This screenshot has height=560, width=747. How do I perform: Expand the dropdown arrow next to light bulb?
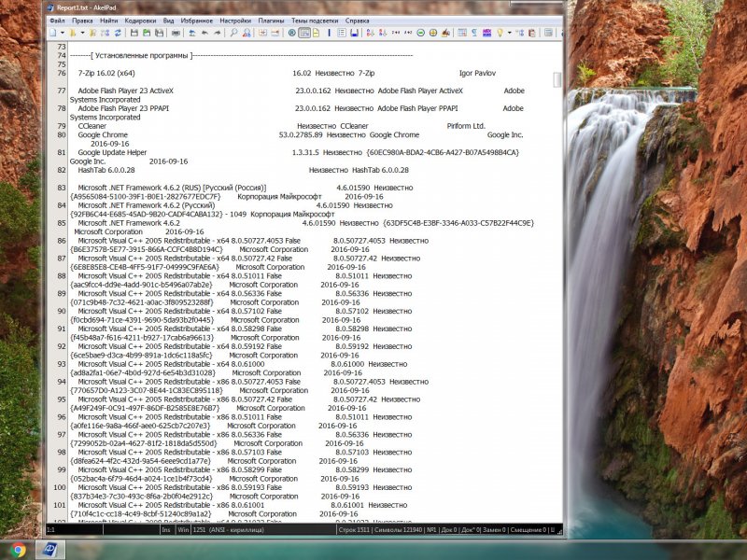(x=509, y=33)
